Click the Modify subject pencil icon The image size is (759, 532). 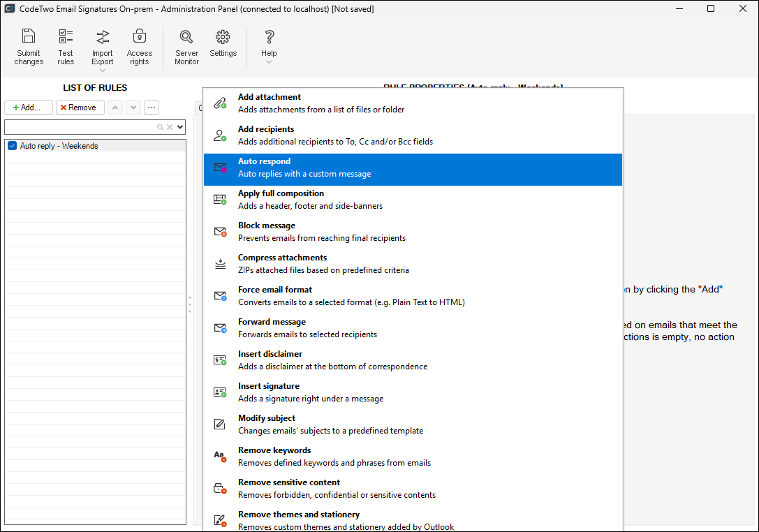coord(220,424)
